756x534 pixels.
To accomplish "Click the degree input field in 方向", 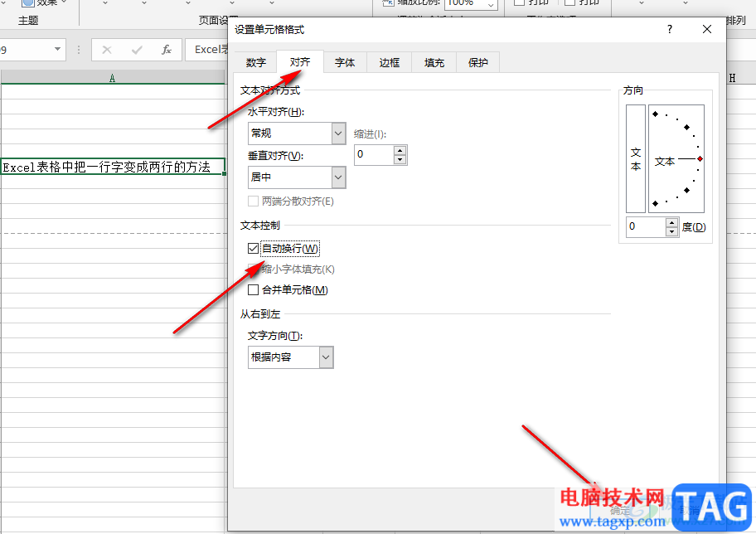I will [x=646, y=226].
